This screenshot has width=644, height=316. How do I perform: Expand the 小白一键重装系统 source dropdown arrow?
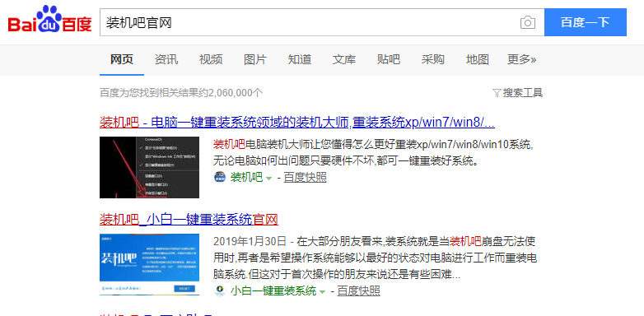(x=322, y=292)
